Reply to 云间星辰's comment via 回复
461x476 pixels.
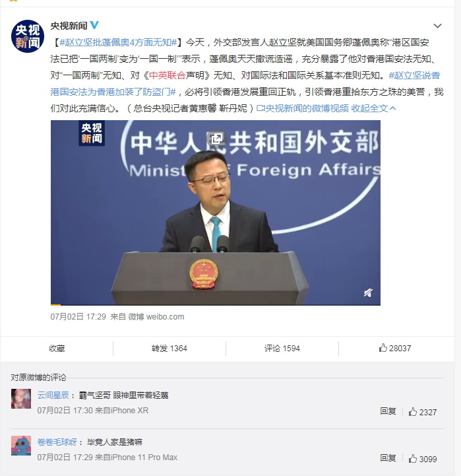[388, 411]
